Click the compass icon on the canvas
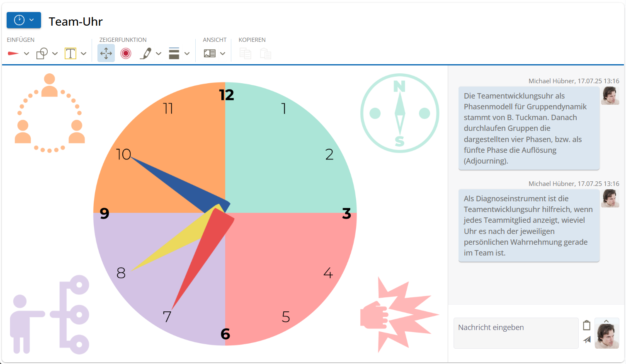The width and height of the screenshot is (626, 364). pyautogui.click(x=400, y=113)
